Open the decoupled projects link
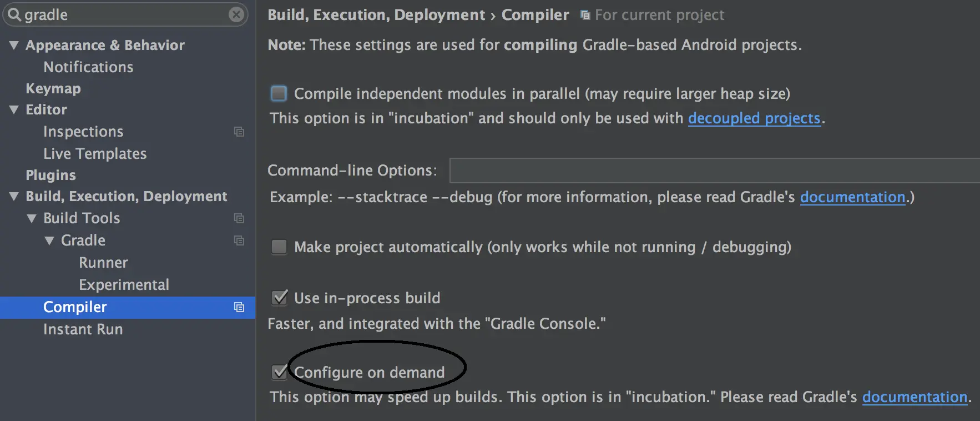 pos(754,118)
